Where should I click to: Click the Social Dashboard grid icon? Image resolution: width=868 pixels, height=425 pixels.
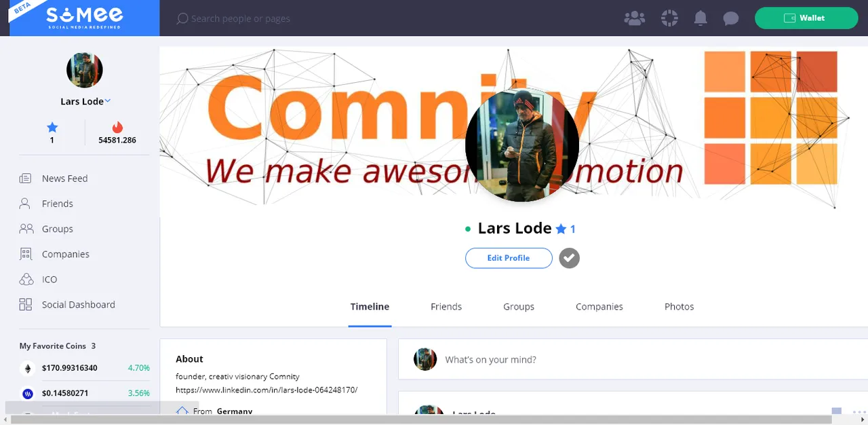(x=26, y=305)
